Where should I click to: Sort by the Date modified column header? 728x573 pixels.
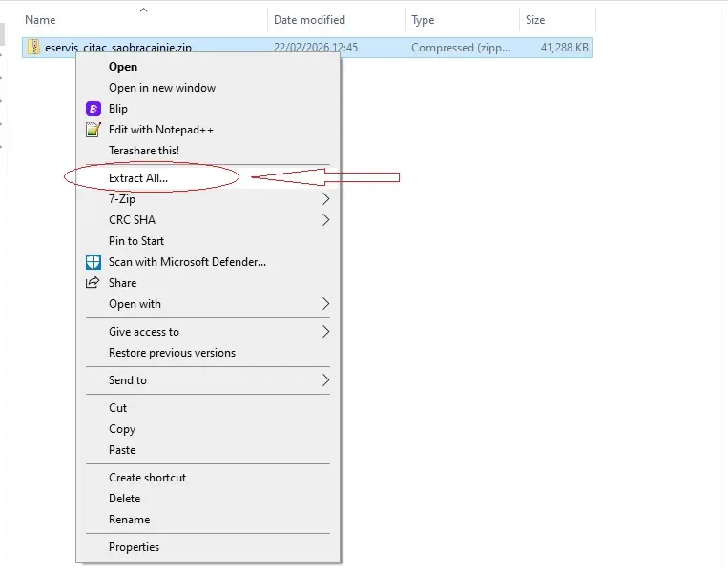coord(309,20)
